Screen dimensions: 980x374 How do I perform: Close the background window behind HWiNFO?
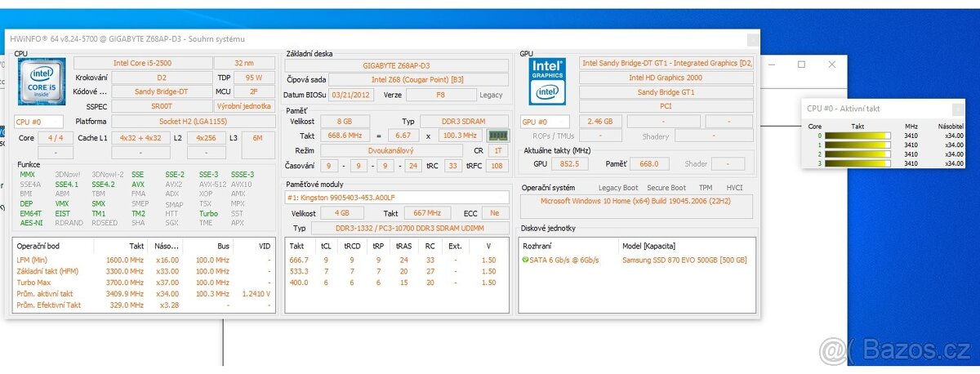point(831,65)
